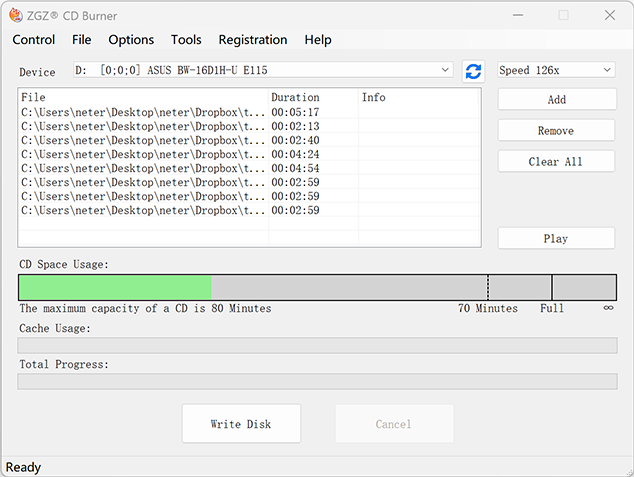Click the Ready status bar text
The image size is (634, 477).
[x=23, y=467]
